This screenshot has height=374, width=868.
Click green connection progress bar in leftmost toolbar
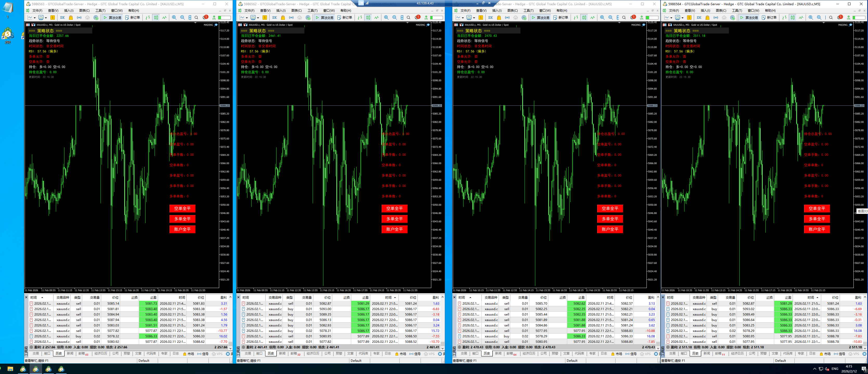tap(224, 17)
